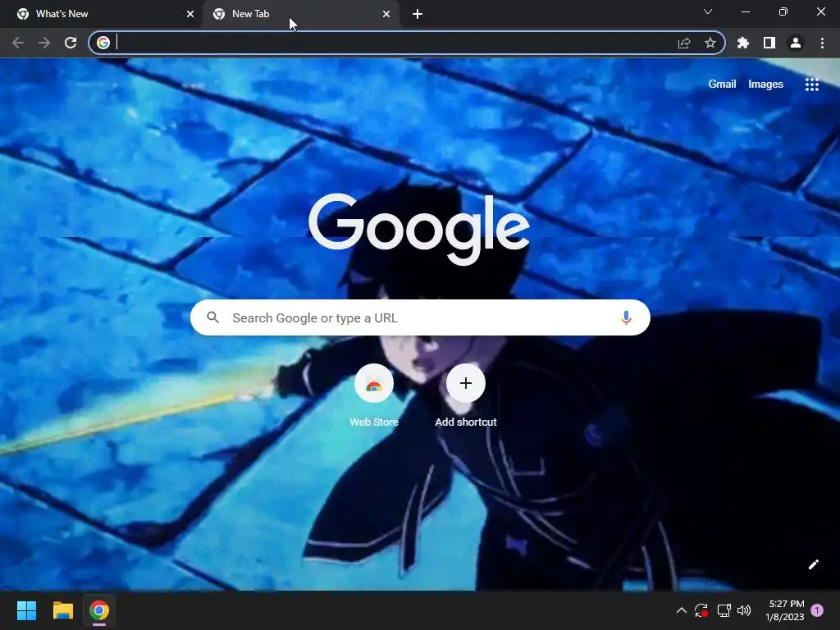
Task: Toggle the side panel
Action: (769, 43)
